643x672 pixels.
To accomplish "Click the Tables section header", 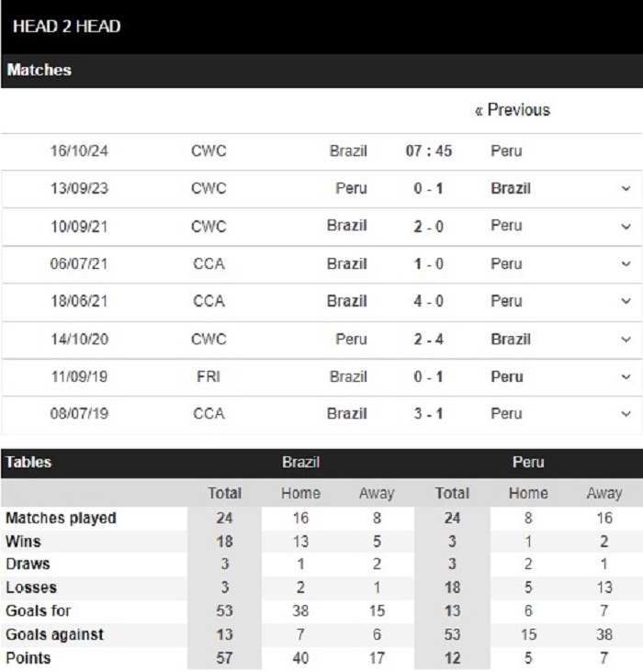I will pos(28,462).
